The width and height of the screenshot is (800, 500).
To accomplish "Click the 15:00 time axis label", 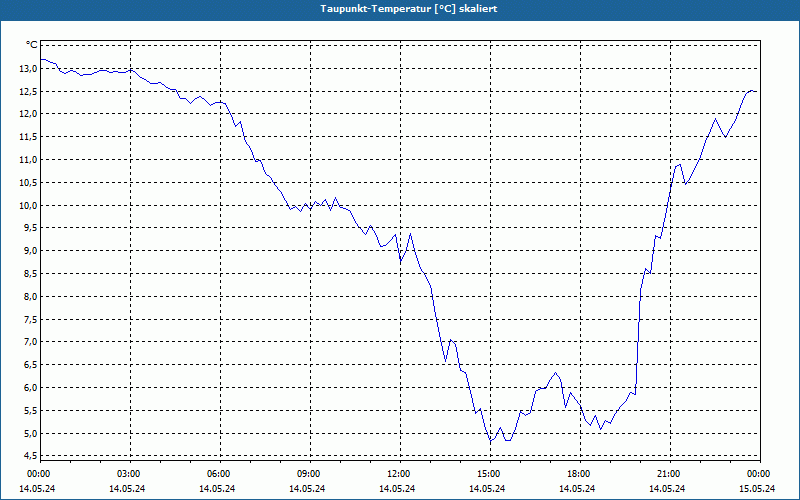I will pyautogui.click(x=489, y=474).
